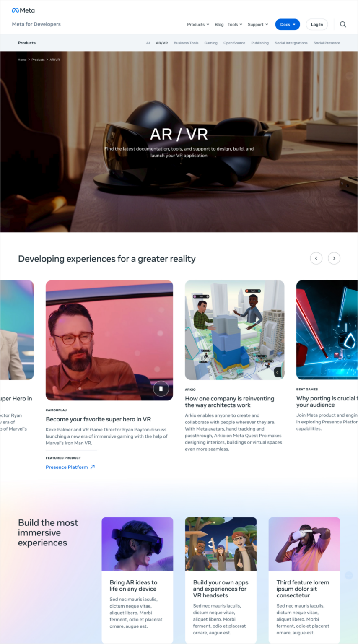Click the next carousel arrow
Screen dimensions: 358x644
(334, 258)
